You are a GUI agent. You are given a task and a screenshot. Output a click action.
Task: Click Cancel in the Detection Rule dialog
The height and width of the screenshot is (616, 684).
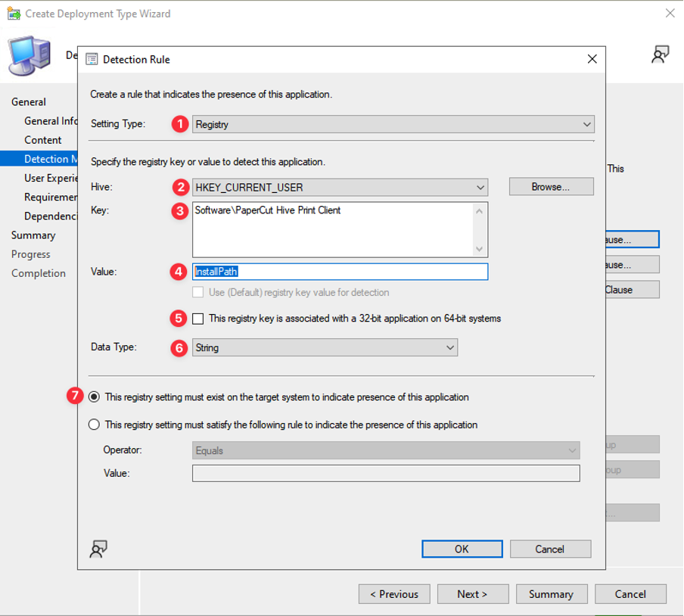pos(550,549)
